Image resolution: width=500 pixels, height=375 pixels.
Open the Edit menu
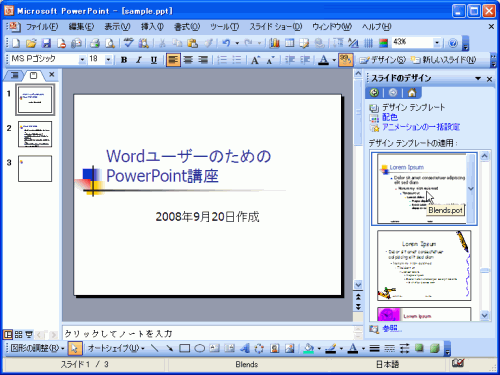pos(81,27)
